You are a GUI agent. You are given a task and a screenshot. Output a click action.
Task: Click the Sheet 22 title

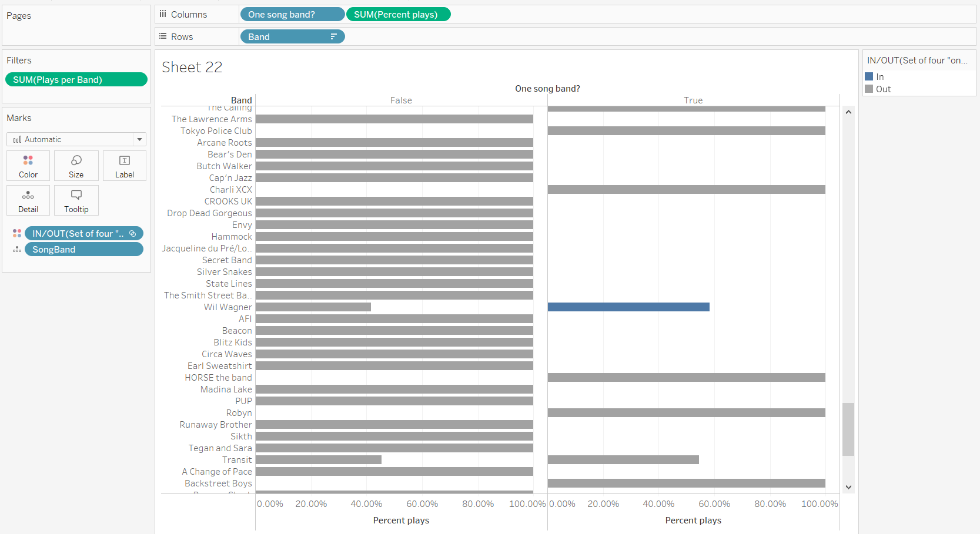tap(192, 67)
